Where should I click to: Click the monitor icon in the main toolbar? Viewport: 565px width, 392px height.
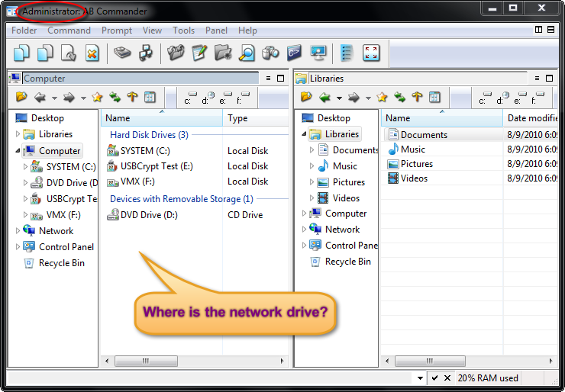(318, 53)
